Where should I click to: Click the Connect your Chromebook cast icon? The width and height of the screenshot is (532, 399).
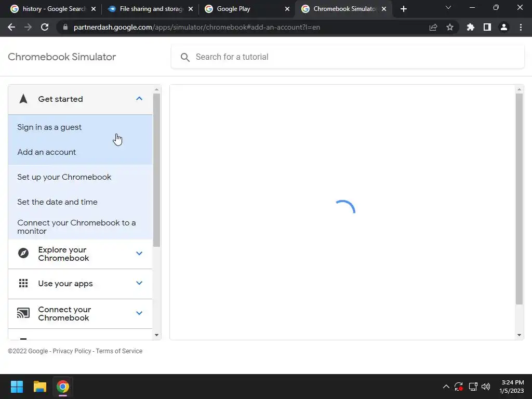[x=23, y=313]
